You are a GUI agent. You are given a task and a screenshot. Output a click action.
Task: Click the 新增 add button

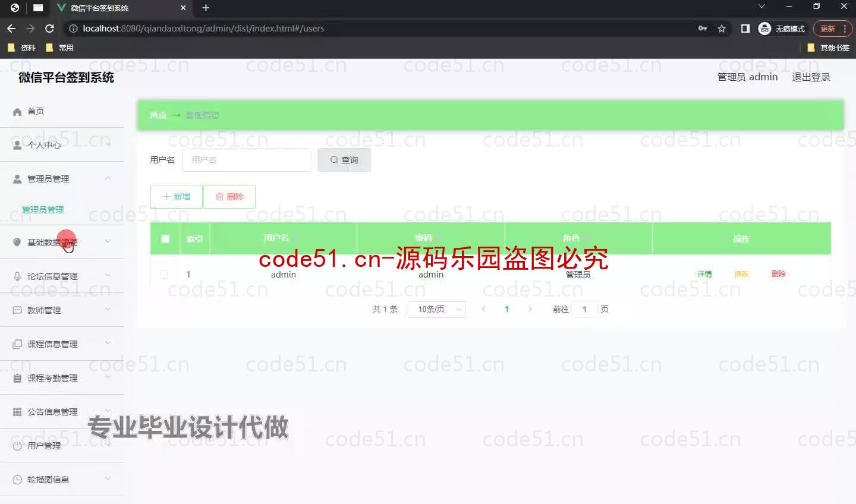coord(176,197)
